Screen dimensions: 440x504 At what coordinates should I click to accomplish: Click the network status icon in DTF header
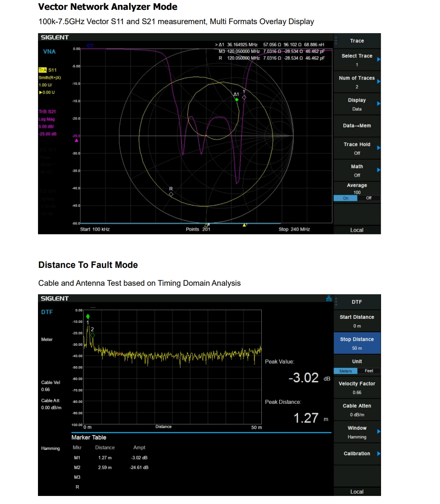click(x=329, y=299)
